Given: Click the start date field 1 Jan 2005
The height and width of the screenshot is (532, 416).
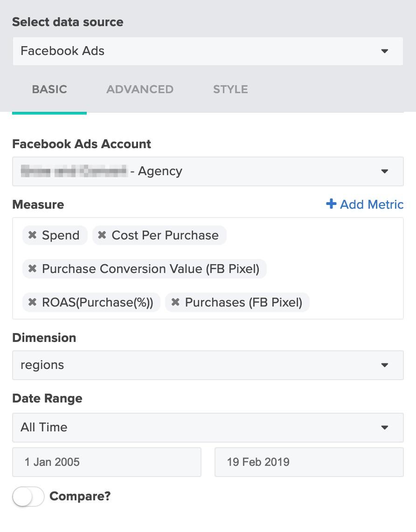Looking at the screenshot, I should [x=107, y=462].
